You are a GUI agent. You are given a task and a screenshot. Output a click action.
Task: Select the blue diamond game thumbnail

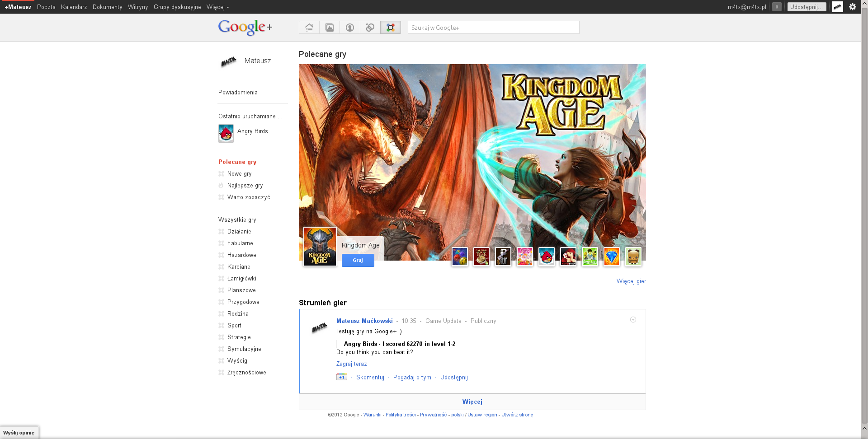[612, 257]
